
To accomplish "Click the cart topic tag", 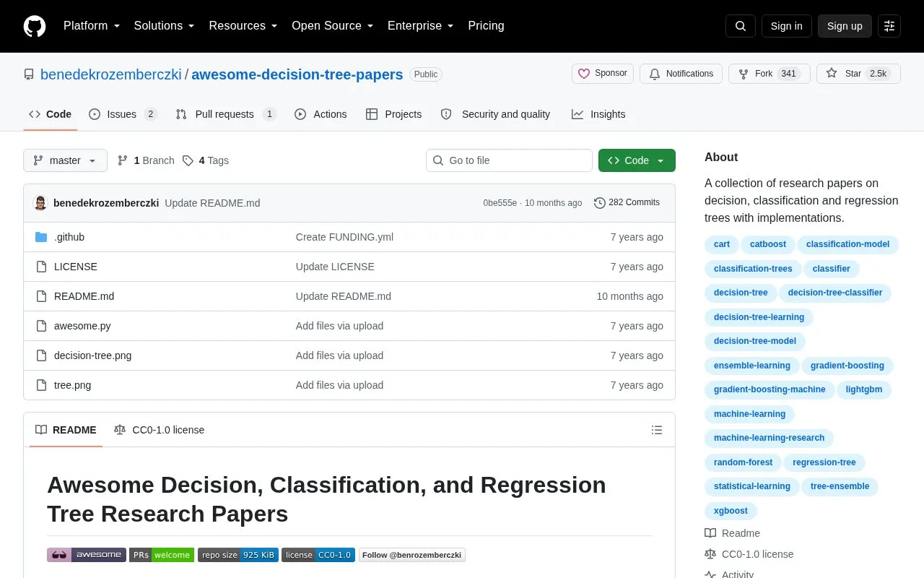I will pos(722,244).
